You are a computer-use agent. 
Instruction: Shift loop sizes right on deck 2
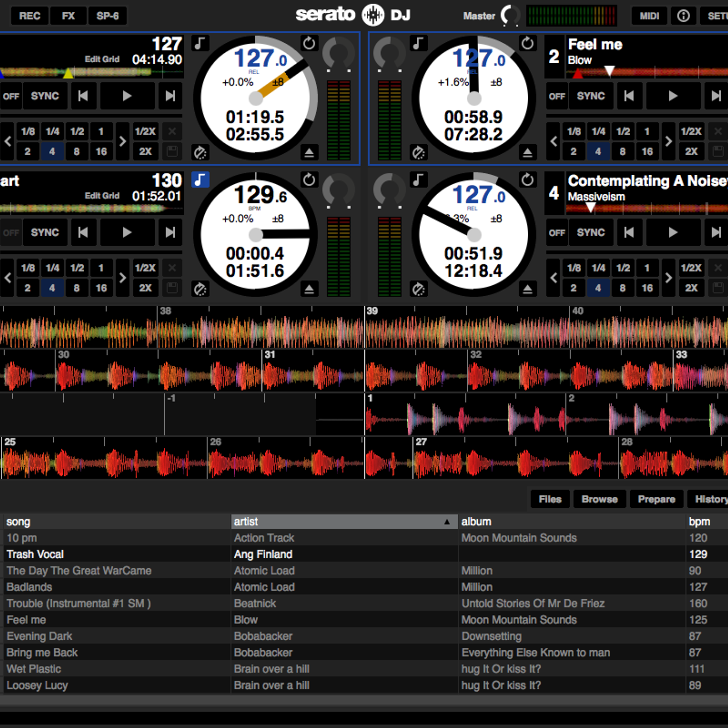pyautogui.click(x=668, y=141)
